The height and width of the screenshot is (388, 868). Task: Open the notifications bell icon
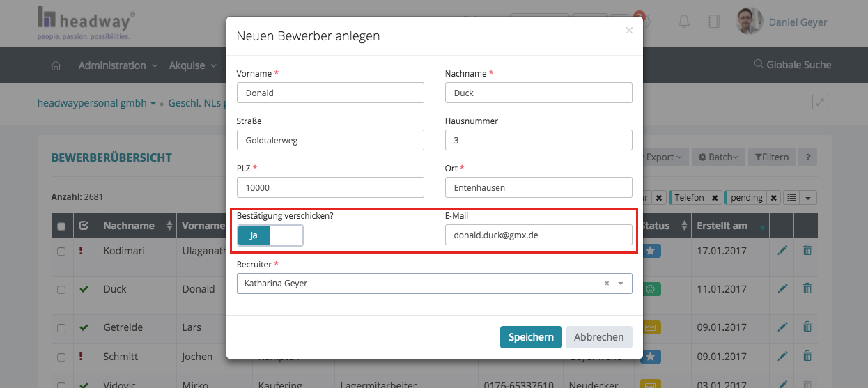[684, 22]
